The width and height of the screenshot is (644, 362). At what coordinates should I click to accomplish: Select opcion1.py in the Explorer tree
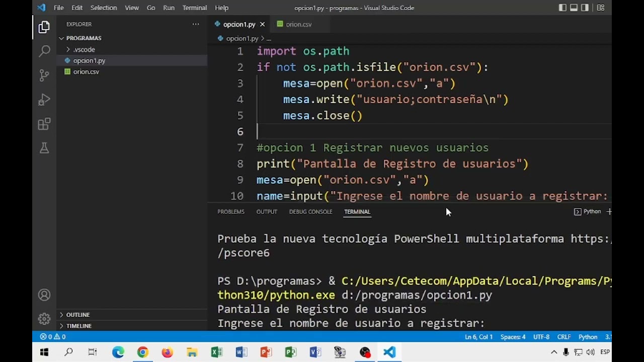pos(132,60)
